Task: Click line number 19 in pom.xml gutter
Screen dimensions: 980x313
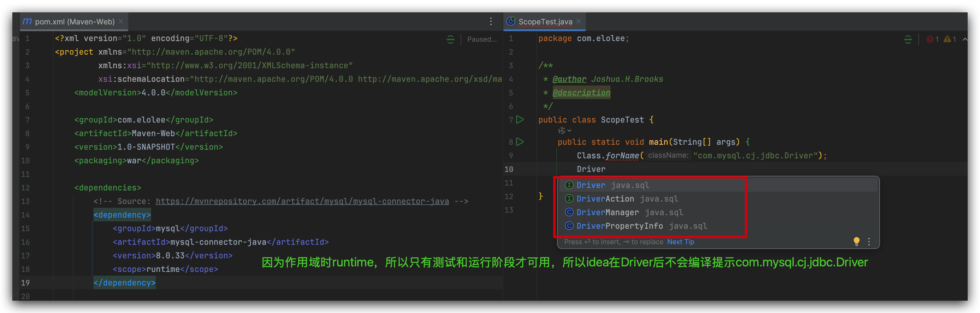Action: pos(25,282)
